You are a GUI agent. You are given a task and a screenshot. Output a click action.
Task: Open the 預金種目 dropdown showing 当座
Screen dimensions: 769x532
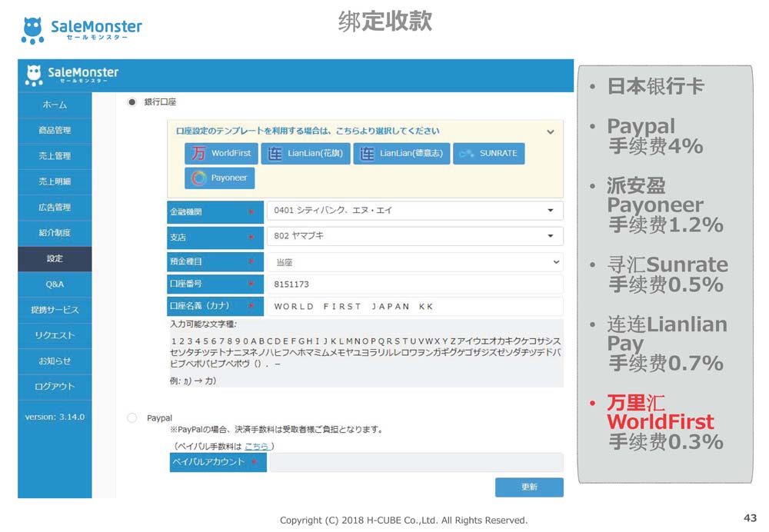click(x=415, y=262)
